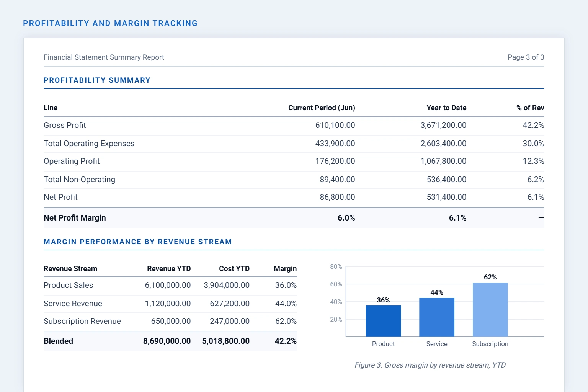Image resolution: width=588 pixels, height=392 pixels.
Task: Click the 62.0% margin cell
Action: coord(286,321)
